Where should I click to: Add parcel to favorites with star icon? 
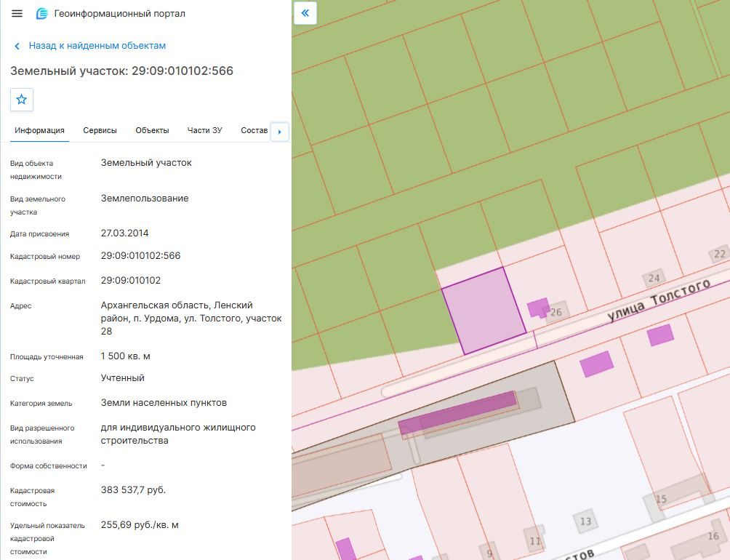[x=21, y=99]
